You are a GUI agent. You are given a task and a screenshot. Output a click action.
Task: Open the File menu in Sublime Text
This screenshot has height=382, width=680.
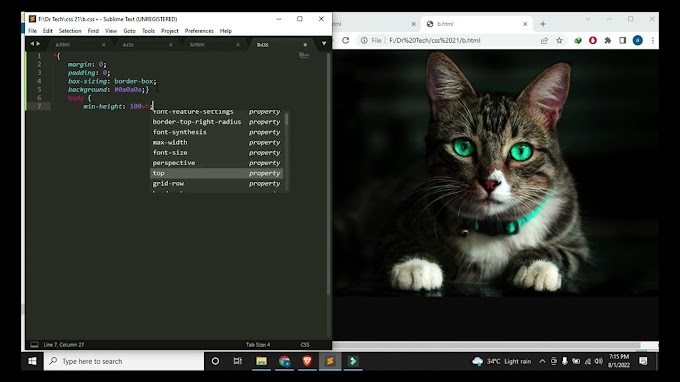pyautogui.click(x=33, y=31)
